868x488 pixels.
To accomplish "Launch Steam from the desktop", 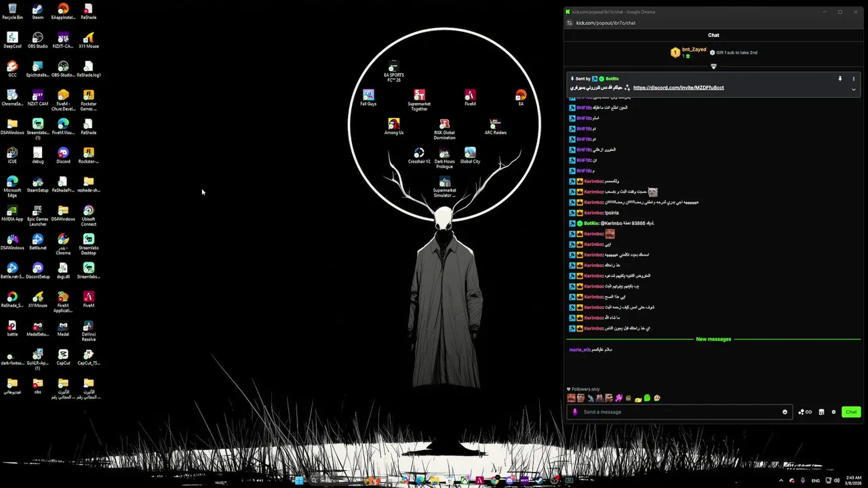I will (x=37, y=12).
